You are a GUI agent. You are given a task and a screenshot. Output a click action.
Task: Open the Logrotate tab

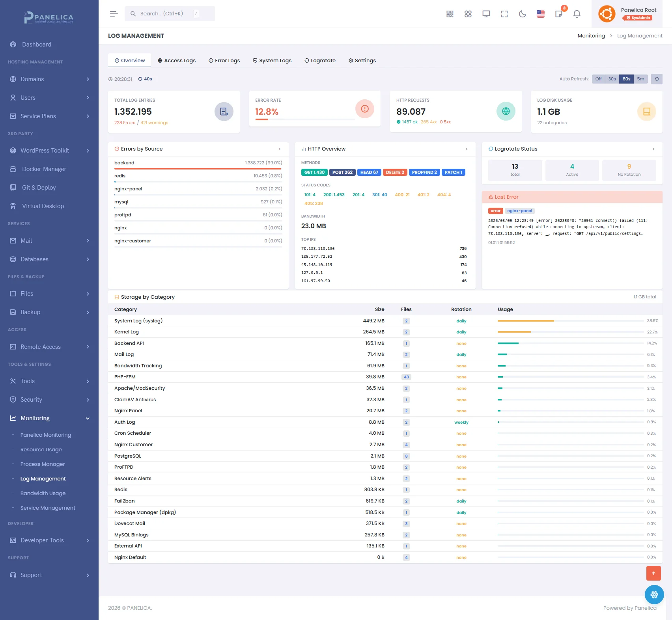[320, 61]
